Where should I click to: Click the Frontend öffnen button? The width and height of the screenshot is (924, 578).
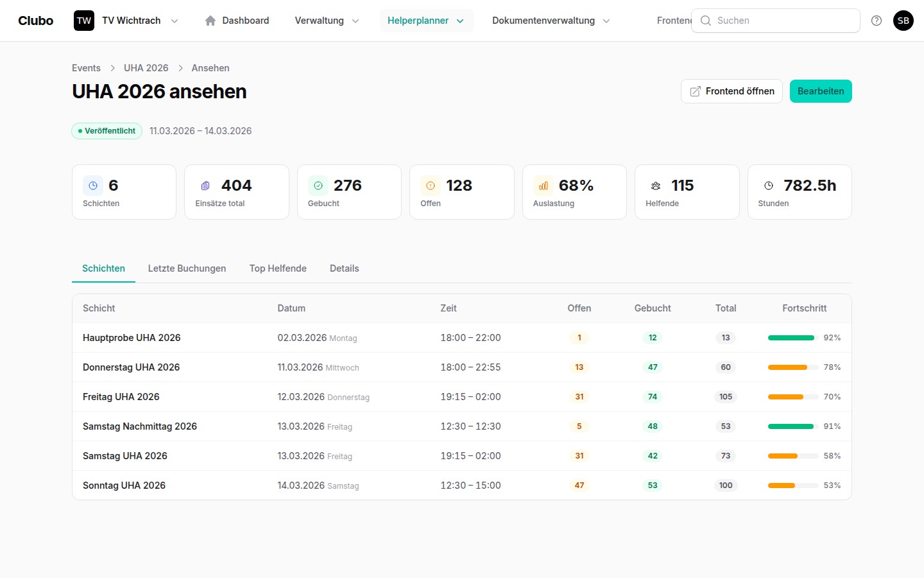(732, 91)
